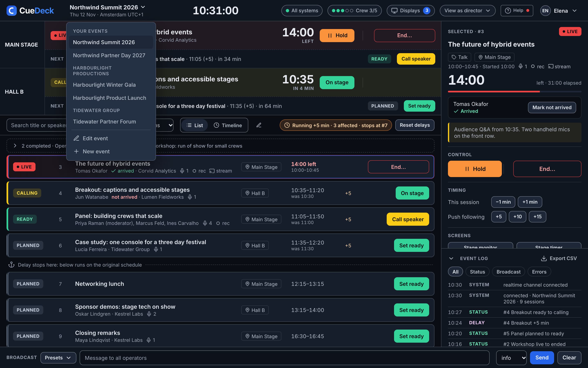This screenshot has width=588, height=368.
Task: Select Northwind Partner Day 2027 event
Action: pyautogui.click(x=111, y=55)
